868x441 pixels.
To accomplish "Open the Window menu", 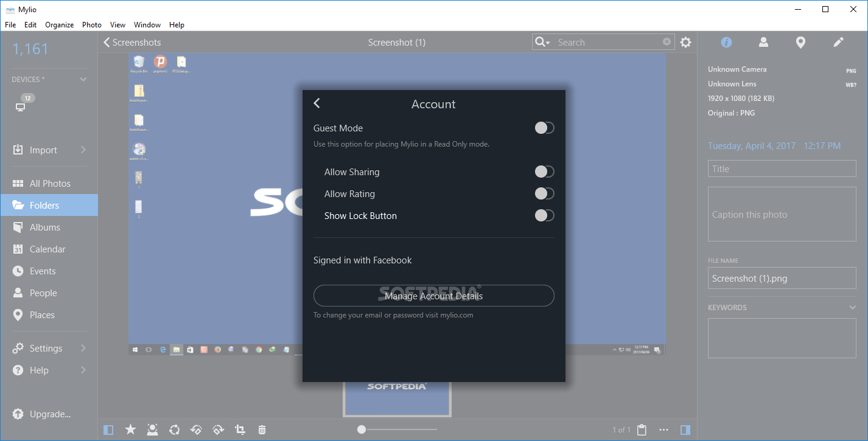I will pyautogui.click(x=147, y=25).
